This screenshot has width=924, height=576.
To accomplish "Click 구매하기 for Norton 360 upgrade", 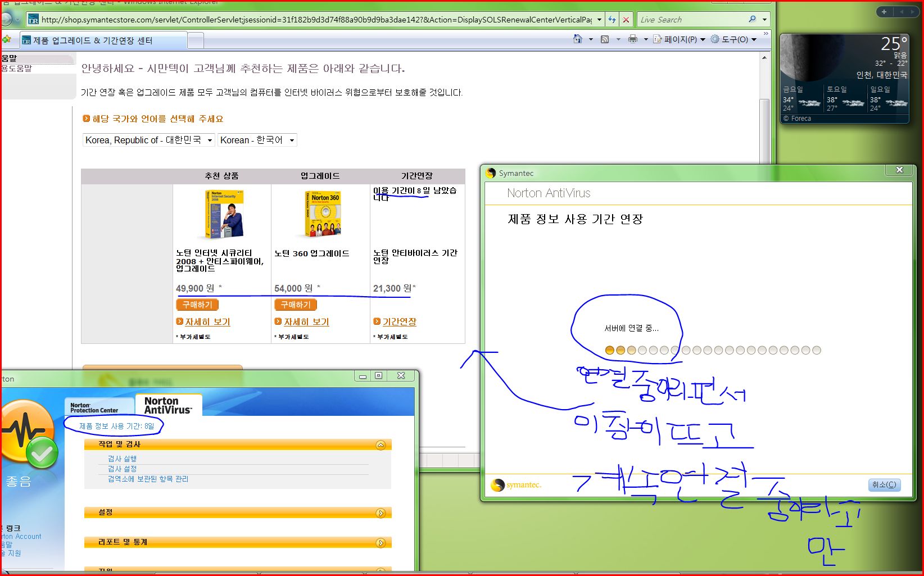I will point(296,305).
